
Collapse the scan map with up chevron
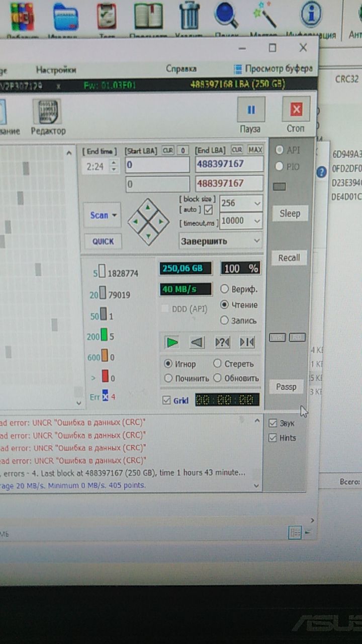69,153
